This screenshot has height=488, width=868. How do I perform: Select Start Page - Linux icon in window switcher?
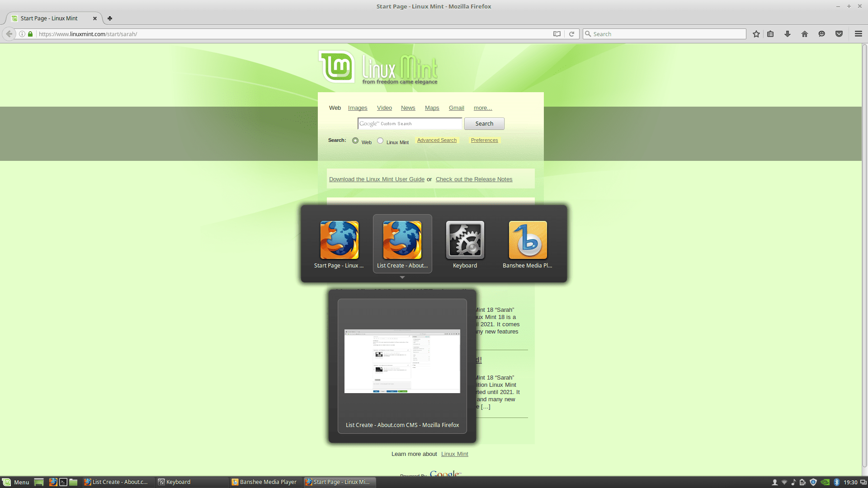[x=339, y=240]
